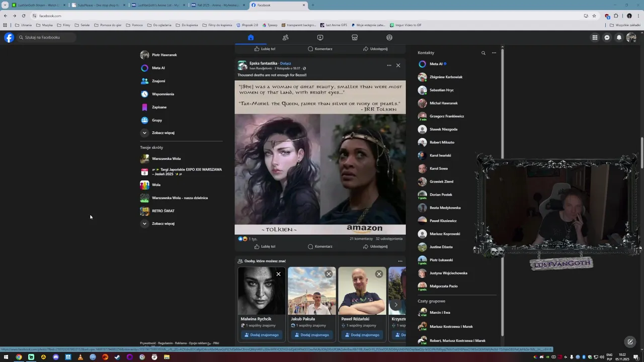Open options for people you may know
Image resolution: width=644 pixels, height=362 pixels.
pyautogui.click(x=400, y=261)
